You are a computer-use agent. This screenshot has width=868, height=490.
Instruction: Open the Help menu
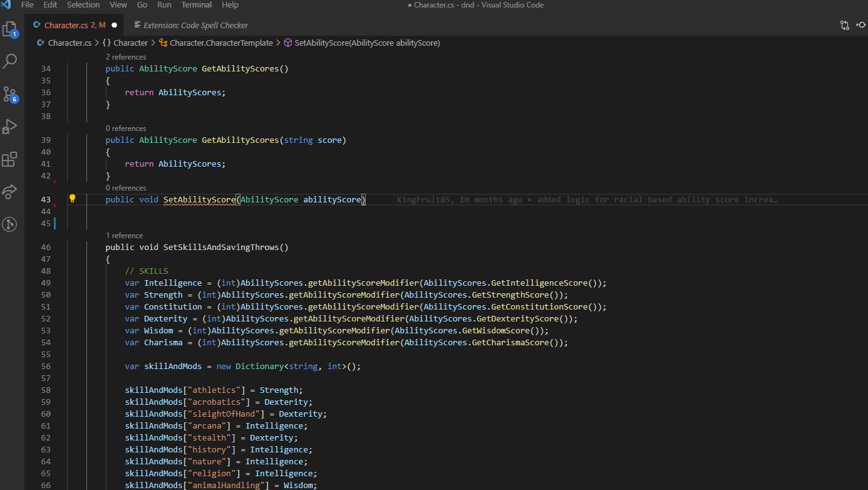[230, 5]
